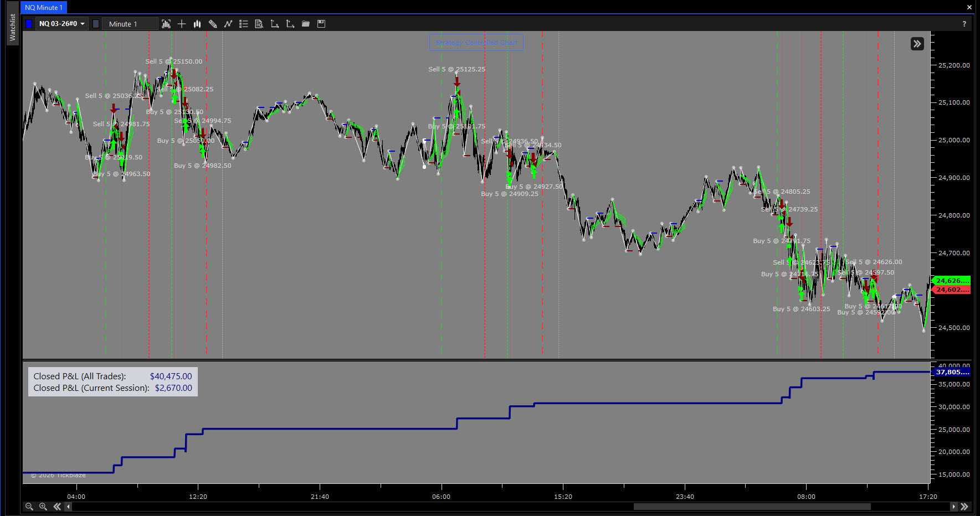Click the data box icon beside Minute 1
This screenshot has width=980, height=516.
[x=166, y=24]
